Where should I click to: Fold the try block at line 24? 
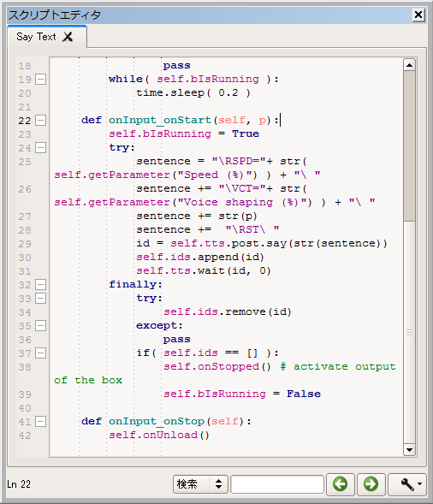[x=40, y=147]
